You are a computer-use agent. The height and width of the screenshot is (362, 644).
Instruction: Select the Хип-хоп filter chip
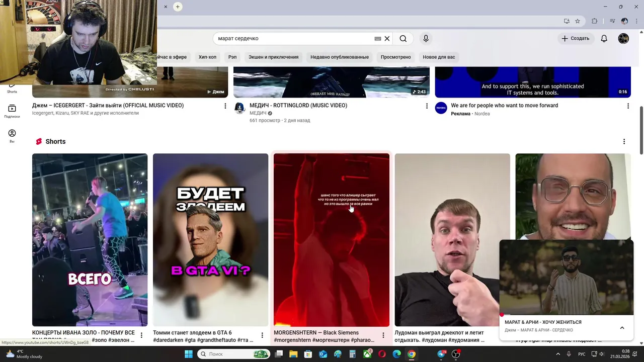[x=207, y=57]
